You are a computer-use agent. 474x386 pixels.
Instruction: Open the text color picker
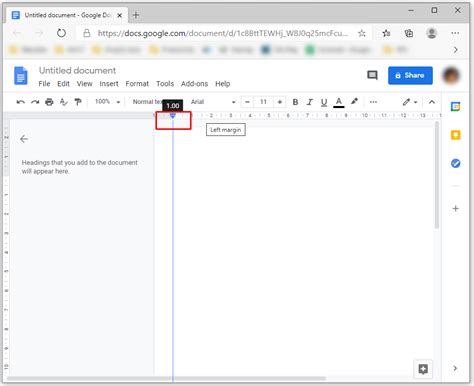click(339, 102)
